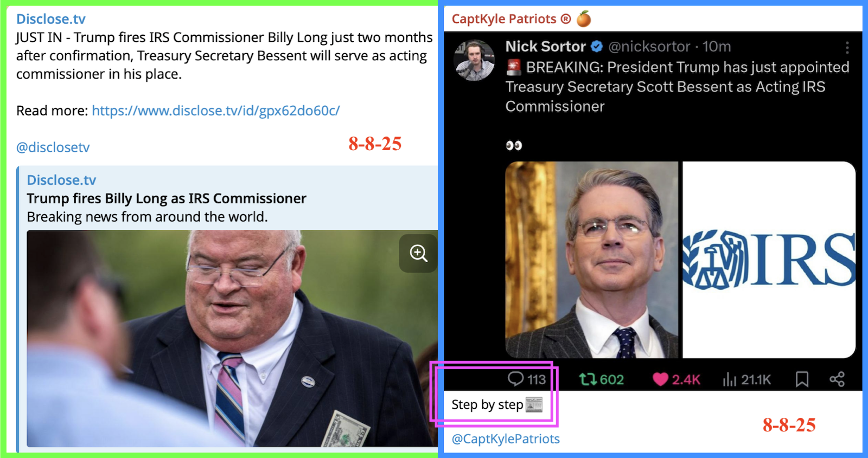Click the @disclosetv handle link
The image size is (868, 458).
(53, 147)
